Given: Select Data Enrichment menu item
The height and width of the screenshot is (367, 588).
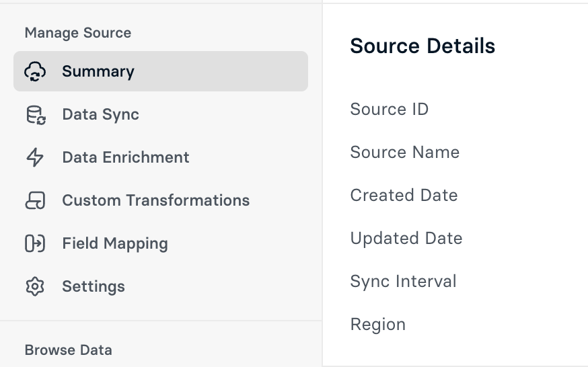Looking at the screenshot, I should (x=126, y=157).
